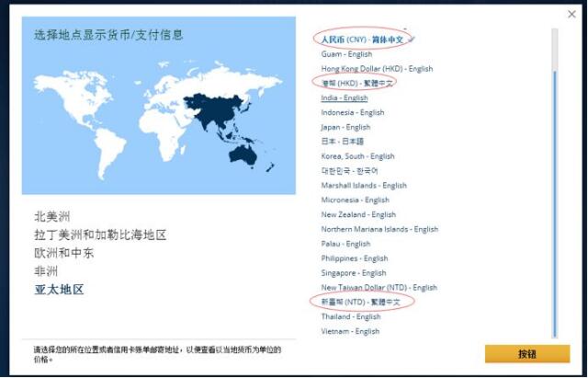This screenshot has width=588, height=378.
Task: Choose 日本 - 日本語 option
Action: point(342,142)
